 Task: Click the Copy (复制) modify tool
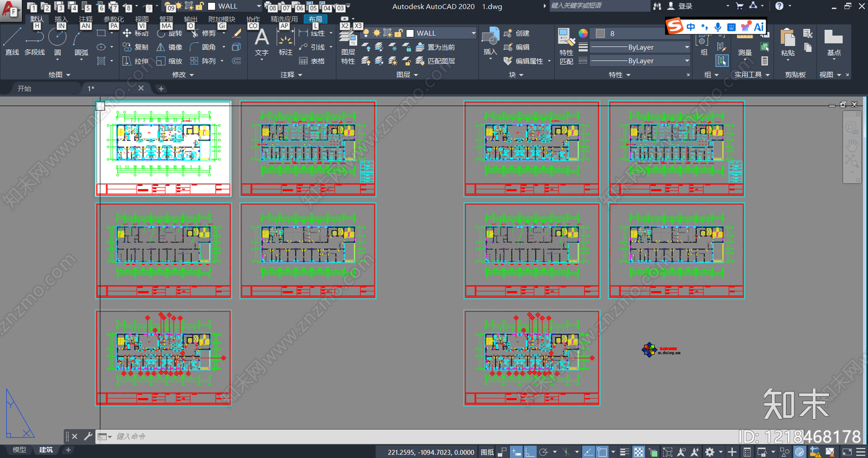[x=136, y=47]
